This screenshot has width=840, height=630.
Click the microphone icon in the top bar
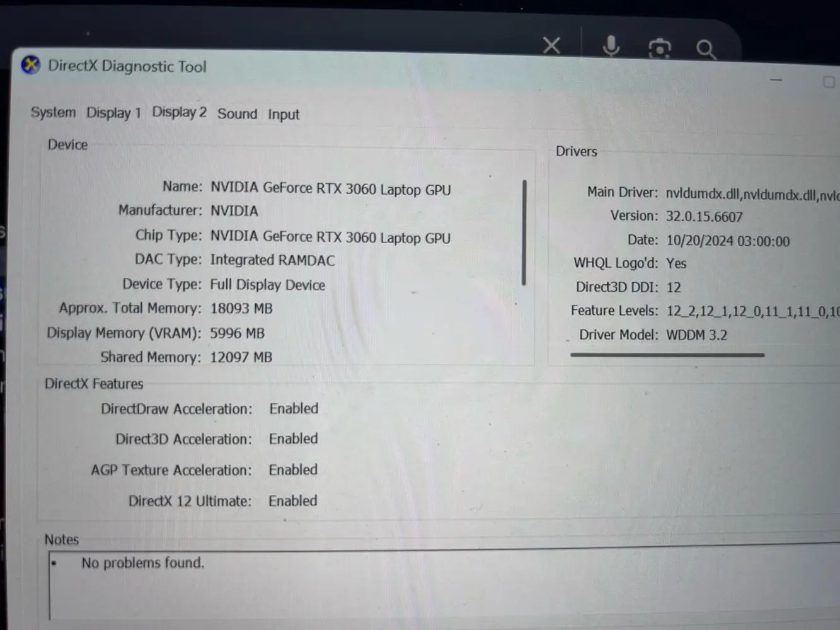[611, 45]
